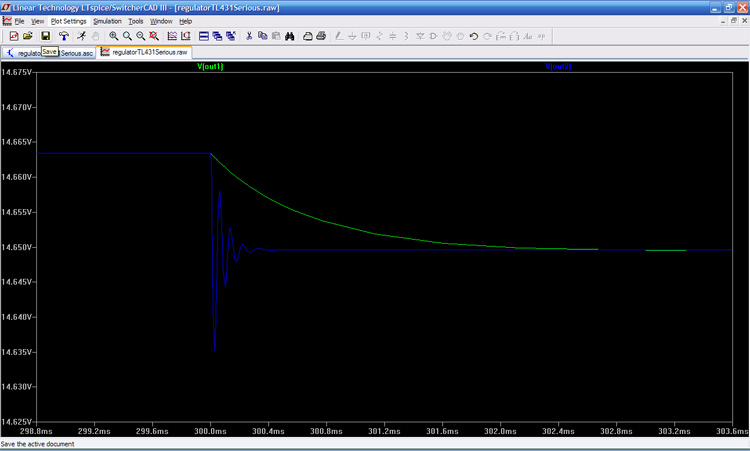Restore the inner plot document window
The width and height of the screenshot is (750, 451).
(x=734, y=21)
